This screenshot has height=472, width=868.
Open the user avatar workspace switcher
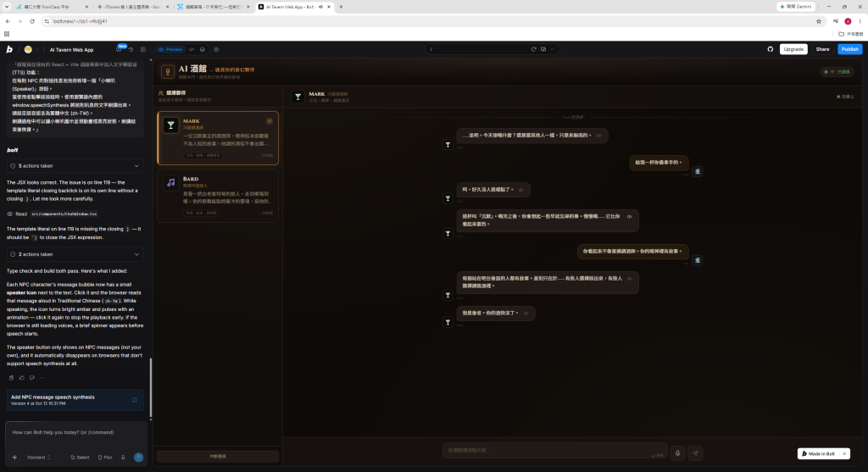coord(28,49)
